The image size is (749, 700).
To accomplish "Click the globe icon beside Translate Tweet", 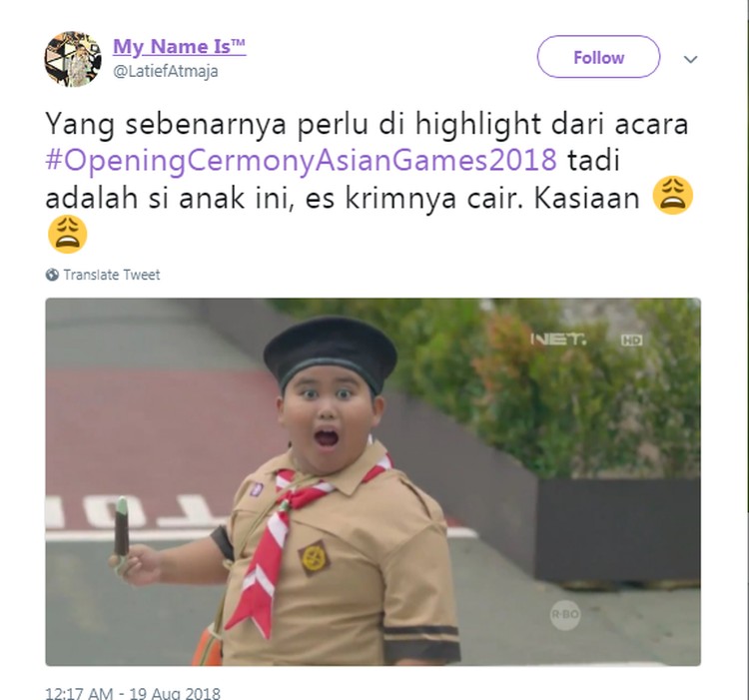I will 52,275.
